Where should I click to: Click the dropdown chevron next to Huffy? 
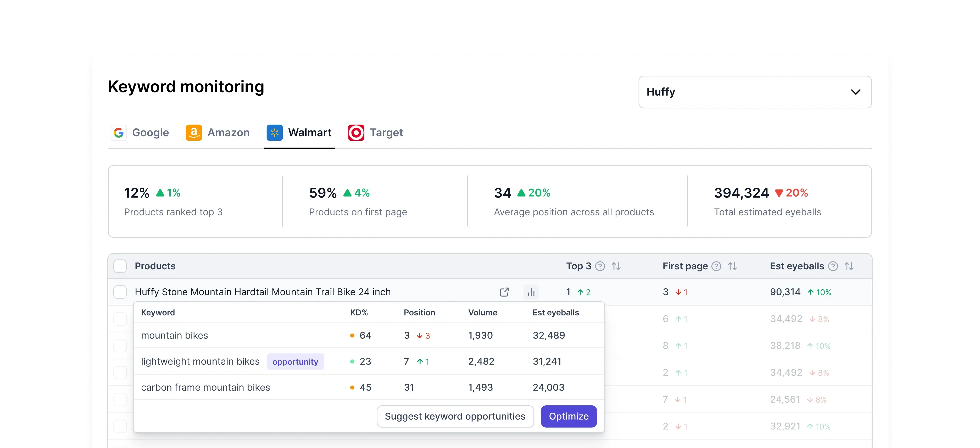[x=856, y=92]
